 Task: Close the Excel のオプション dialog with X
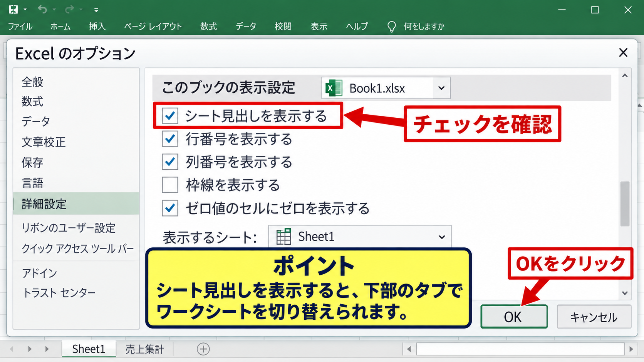(x=623, y=53)
